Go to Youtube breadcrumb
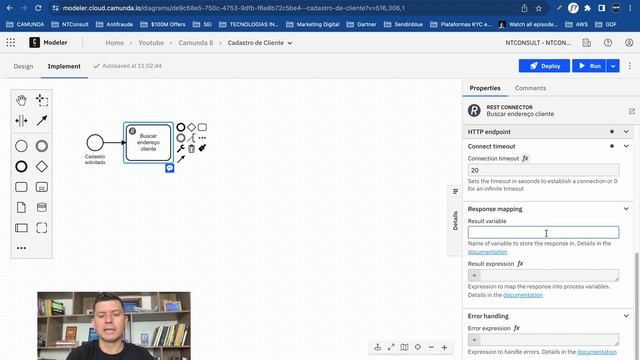Screen dimensions: 640x360 [x=151, y=42]
